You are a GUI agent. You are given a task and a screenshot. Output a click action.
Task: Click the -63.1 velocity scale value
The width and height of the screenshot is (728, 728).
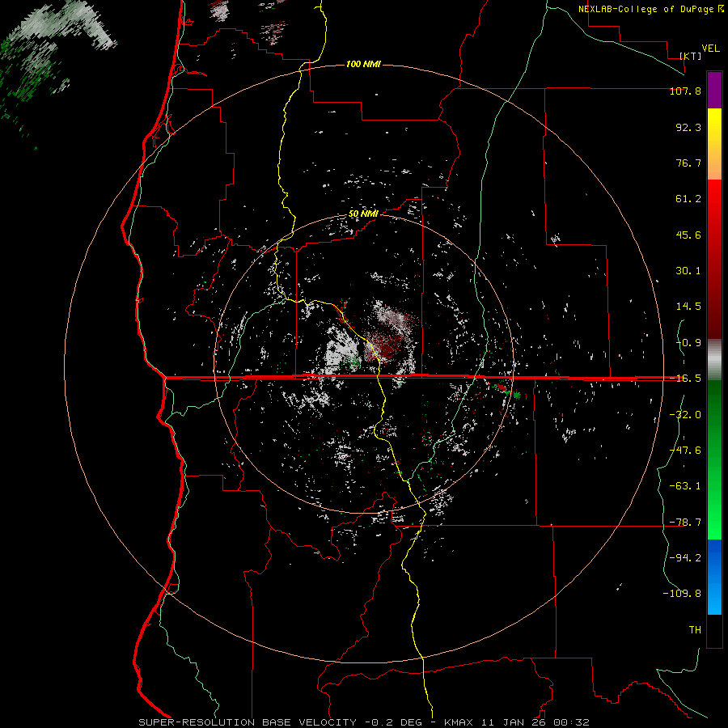685,486
